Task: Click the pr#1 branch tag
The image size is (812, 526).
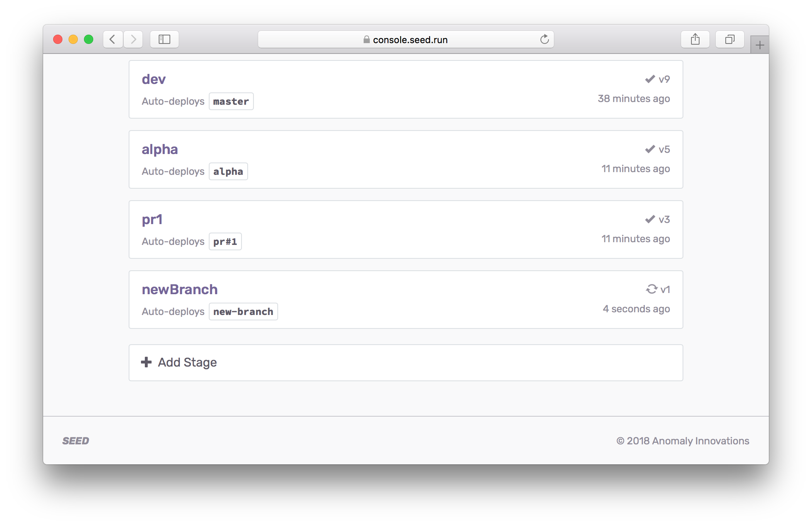Action: 225,241
